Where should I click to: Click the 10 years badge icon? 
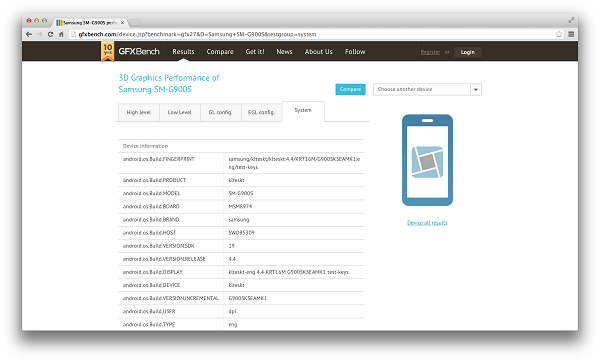click(x=108, y=52)
